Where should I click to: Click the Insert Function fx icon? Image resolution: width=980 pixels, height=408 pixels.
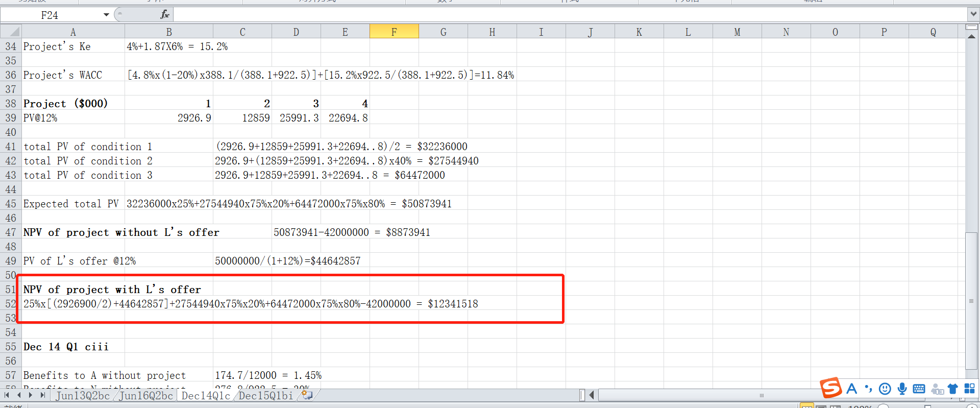[164, 14]
